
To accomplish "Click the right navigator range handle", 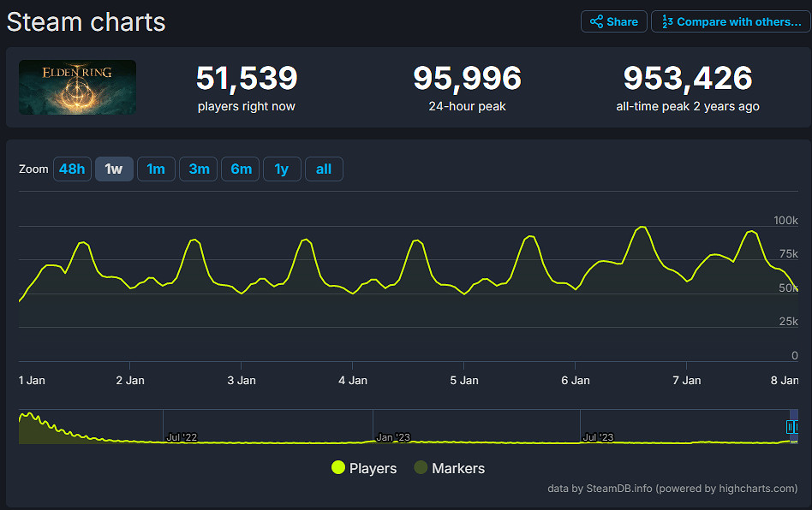I will 797,426.
